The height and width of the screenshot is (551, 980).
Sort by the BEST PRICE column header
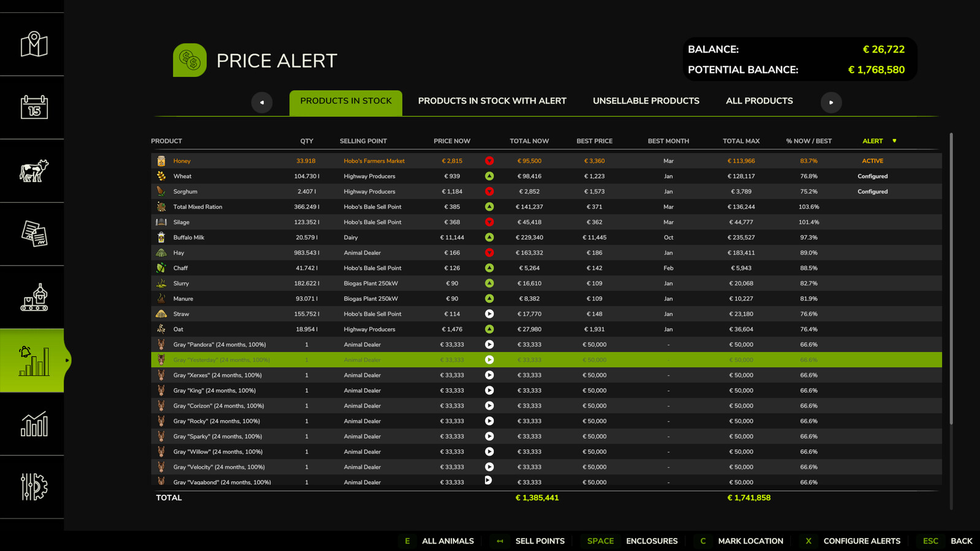(x=594, y=141)
